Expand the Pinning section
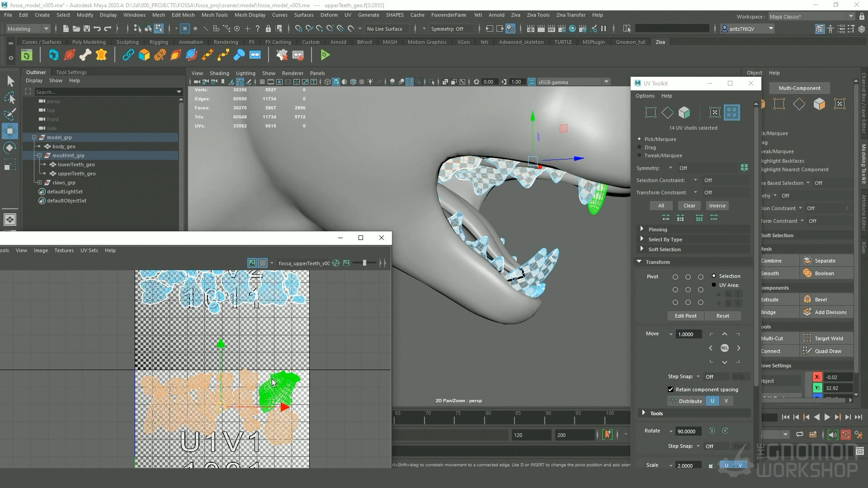 [x=642, y=230]
